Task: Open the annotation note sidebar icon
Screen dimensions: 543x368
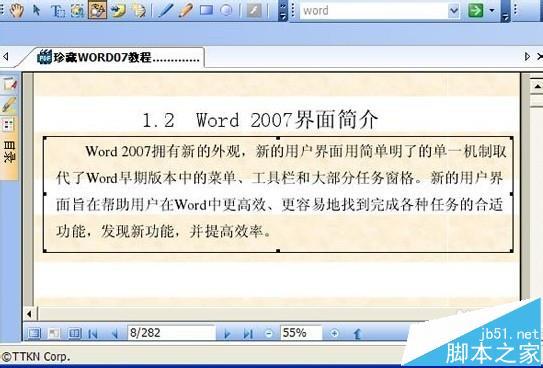Action: tap(10, 84)
